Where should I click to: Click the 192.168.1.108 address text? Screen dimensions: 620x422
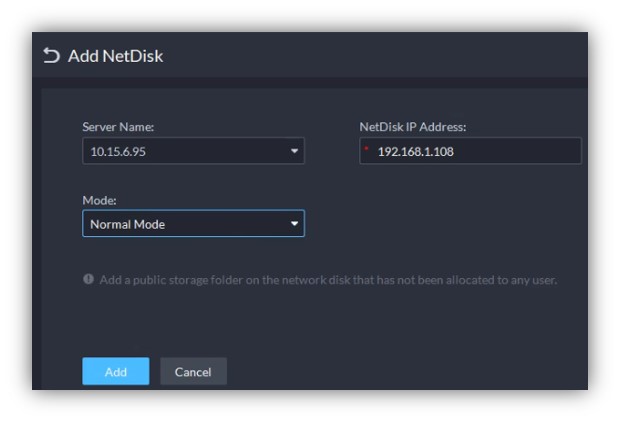pos(414,151)
